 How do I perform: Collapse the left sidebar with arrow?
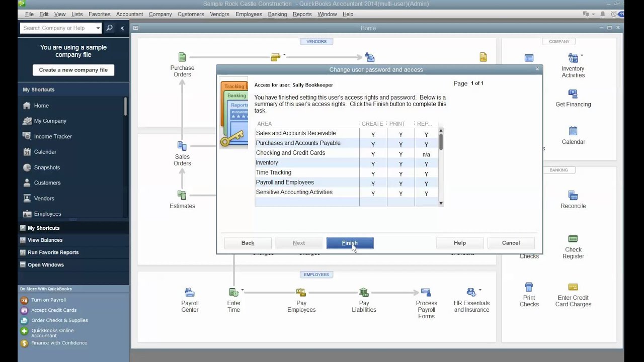point(122,28)
